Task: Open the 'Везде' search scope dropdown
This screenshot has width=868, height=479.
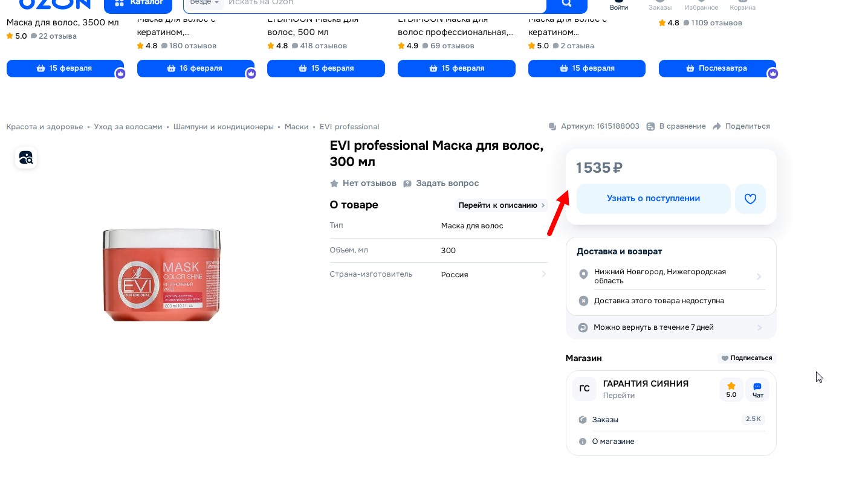Action: pos(204,3)
